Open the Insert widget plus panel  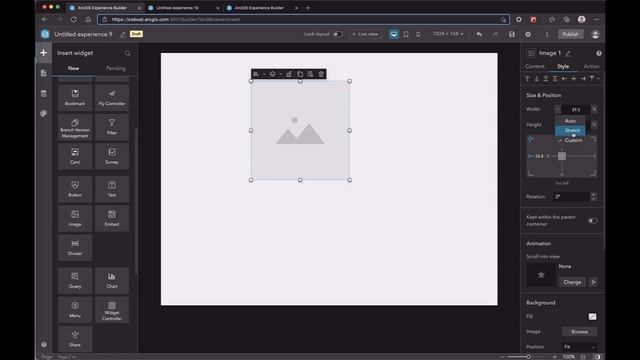tap(44, 53)
